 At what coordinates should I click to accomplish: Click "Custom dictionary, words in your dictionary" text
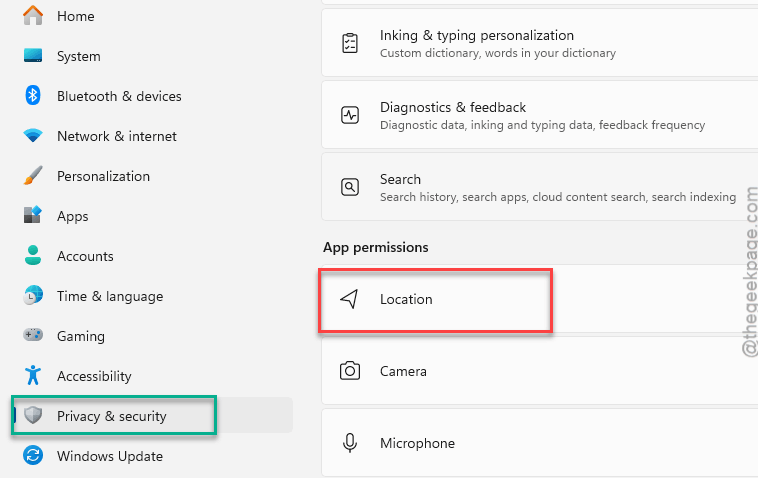click(x=498, y=53)
